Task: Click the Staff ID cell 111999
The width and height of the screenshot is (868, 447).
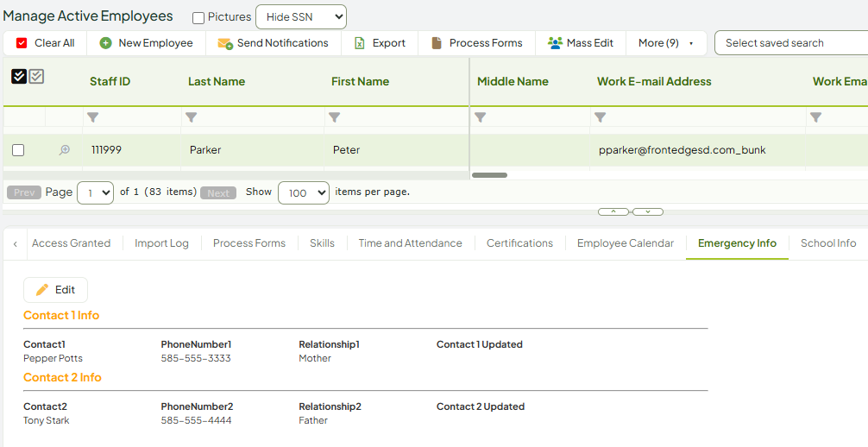Action: tap(106, 150)
